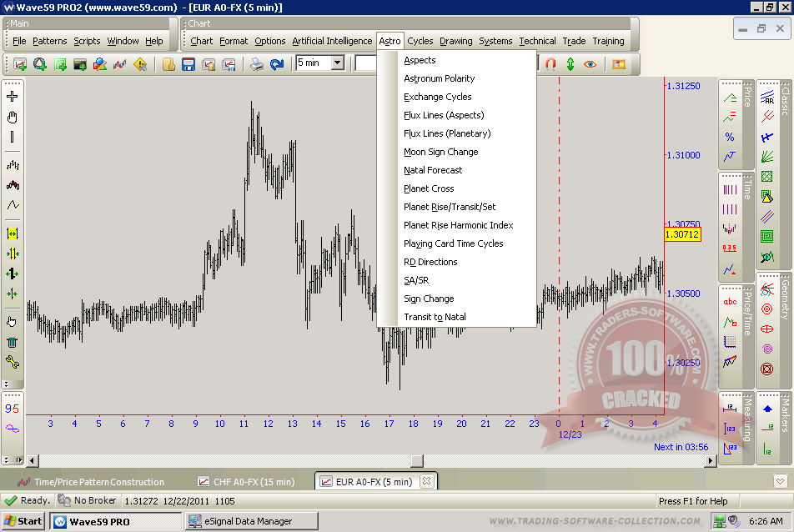Click the printer icon in toolbar
The width and height of the screenshot is (794, 532).
tap(257, 63)
